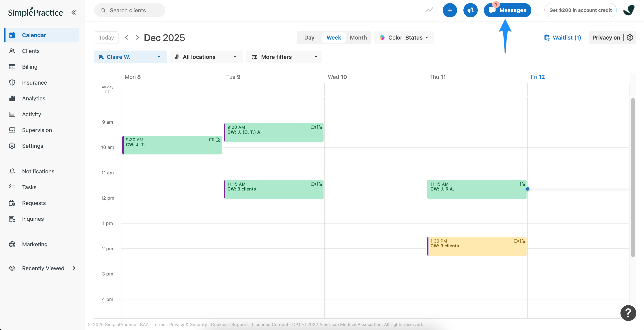The image size is (644, 330).
Task: Click the Waitlist calendar icon
Action: point(547,38)
